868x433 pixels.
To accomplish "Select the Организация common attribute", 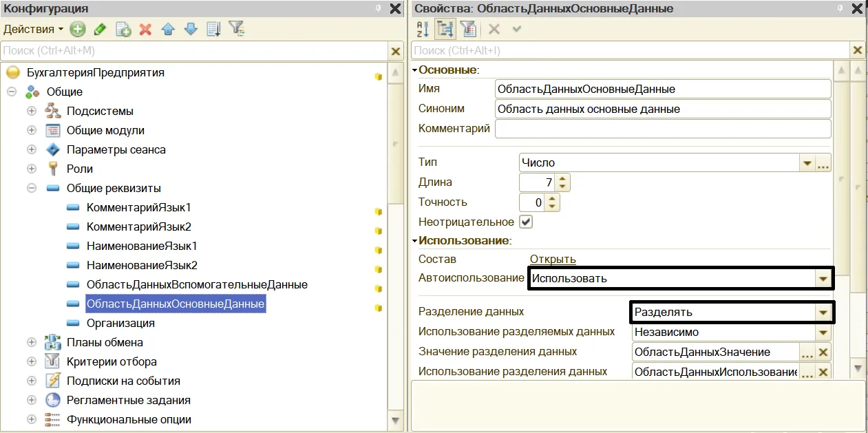I will click(120, 323).
